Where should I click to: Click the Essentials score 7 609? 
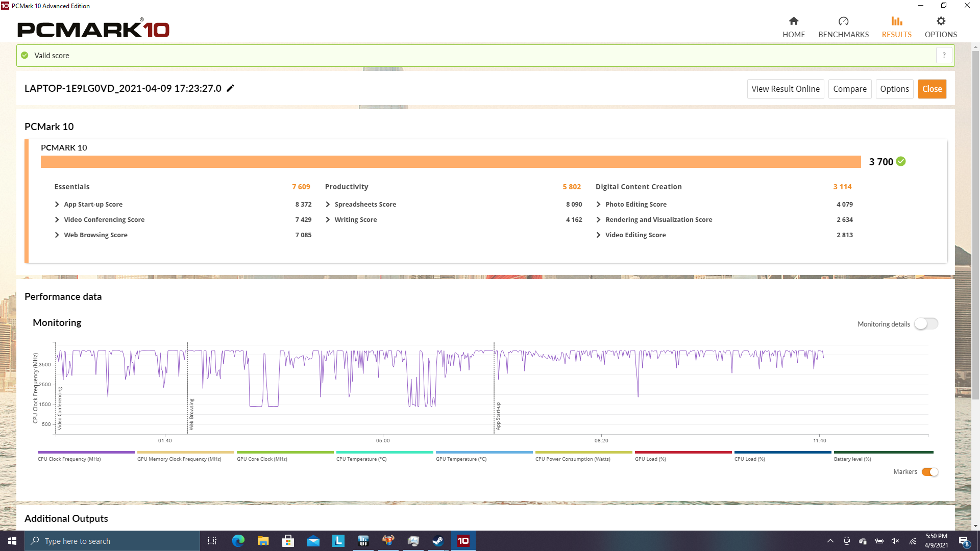301,187
